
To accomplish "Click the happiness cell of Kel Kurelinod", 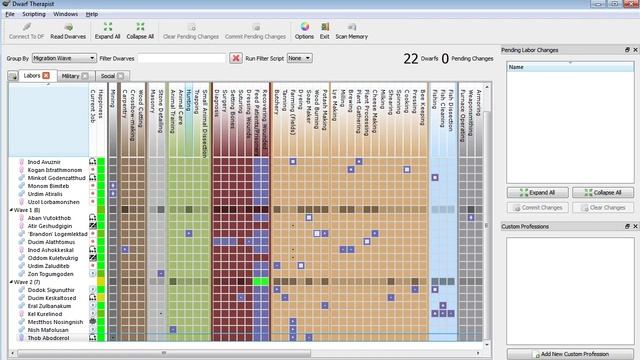I will click(101, 314).
